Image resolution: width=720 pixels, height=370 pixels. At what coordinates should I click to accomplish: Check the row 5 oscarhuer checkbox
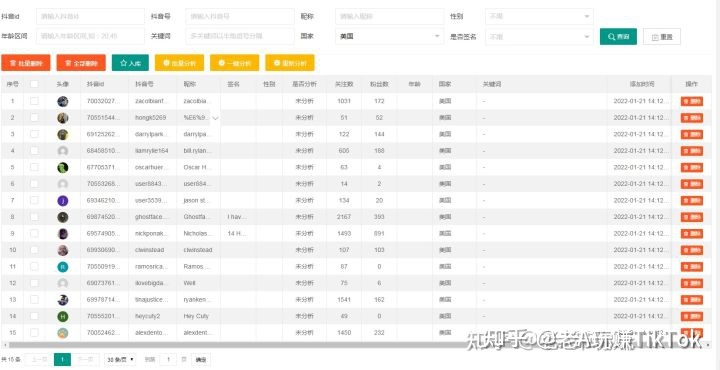pos(34,167)
